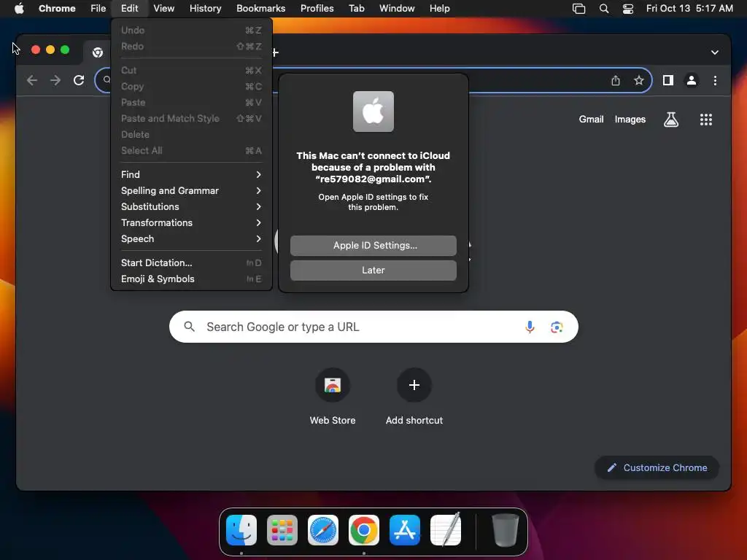The image size is (747, 560).
Task: Open the Images link
Action: tap(630, 120)
